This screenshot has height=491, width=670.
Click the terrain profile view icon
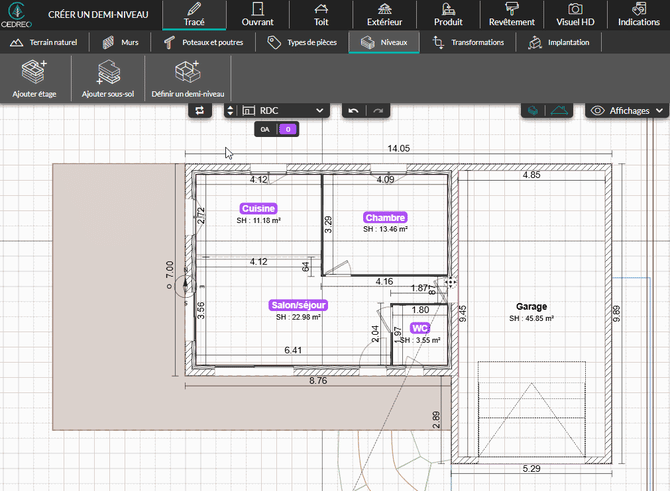point(561,110)
